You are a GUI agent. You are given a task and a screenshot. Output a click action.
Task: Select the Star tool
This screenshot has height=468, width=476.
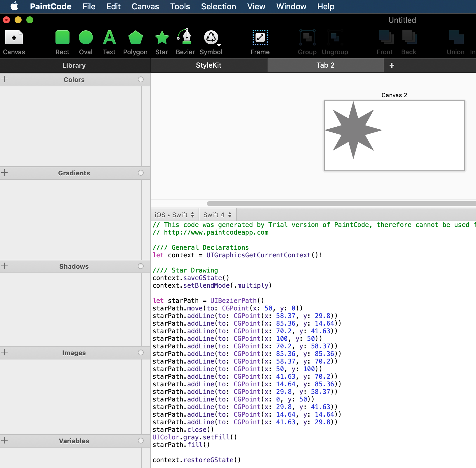tap(162, 43)
